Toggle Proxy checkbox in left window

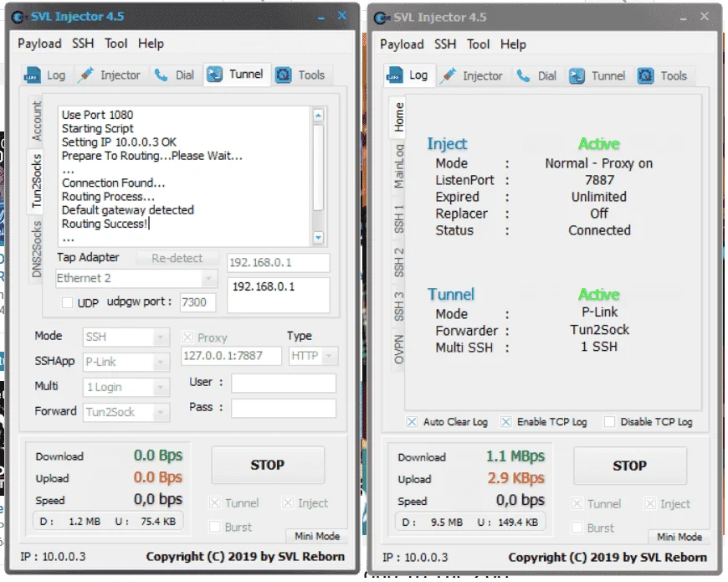click(187, 337)
